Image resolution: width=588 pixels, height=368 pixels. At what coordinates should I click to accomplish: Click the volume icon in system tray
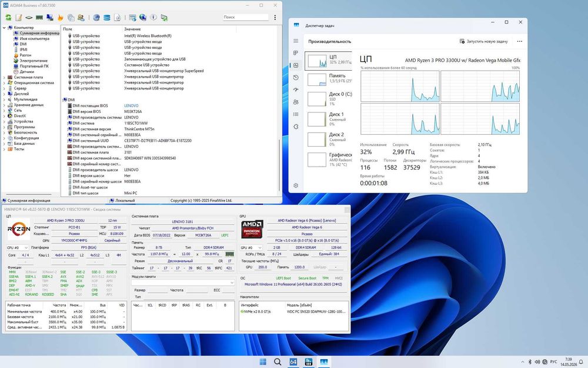[537, 362]
